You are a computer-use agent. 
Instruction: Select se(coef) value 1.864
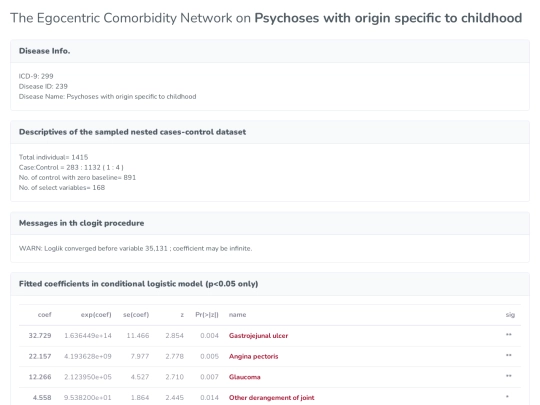coord(140,398)
